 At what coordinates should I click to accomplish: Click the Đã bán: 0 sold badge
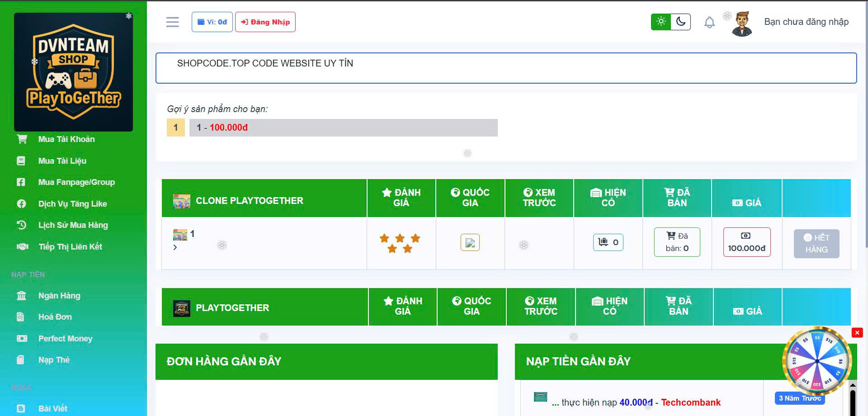pyautogui.click(x=677, y=242)
